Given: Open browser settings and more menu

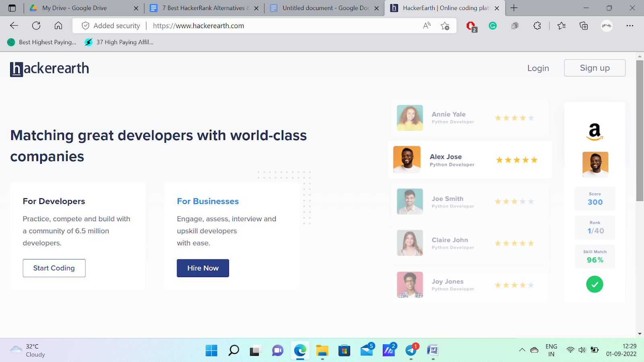Looking at the screenshot, I should click(x=630, y=26).
